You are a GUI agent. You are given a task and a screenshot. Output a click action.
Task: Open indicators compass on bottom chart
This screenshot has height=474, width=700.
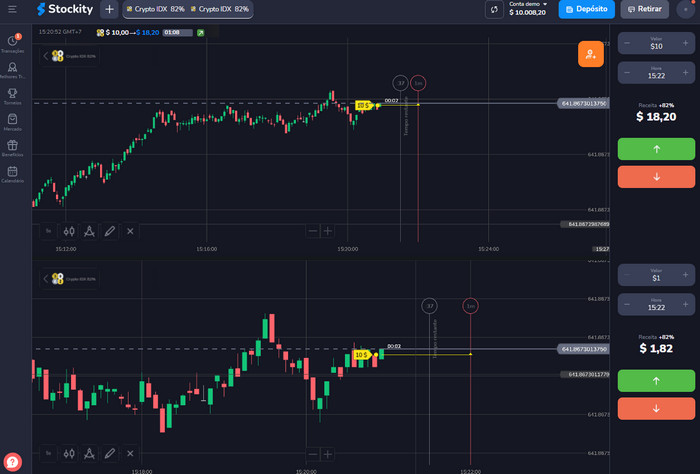89,453
